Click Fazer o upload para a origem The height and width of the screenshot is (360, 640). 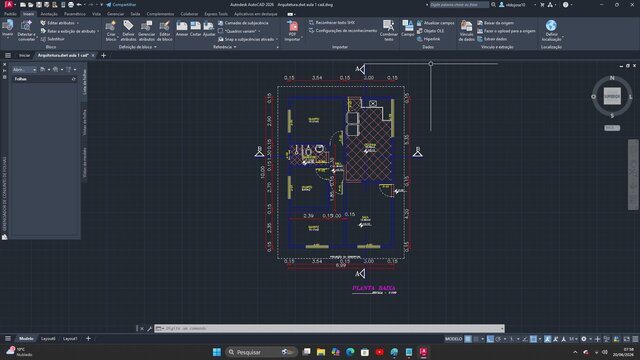coord(506,31)
